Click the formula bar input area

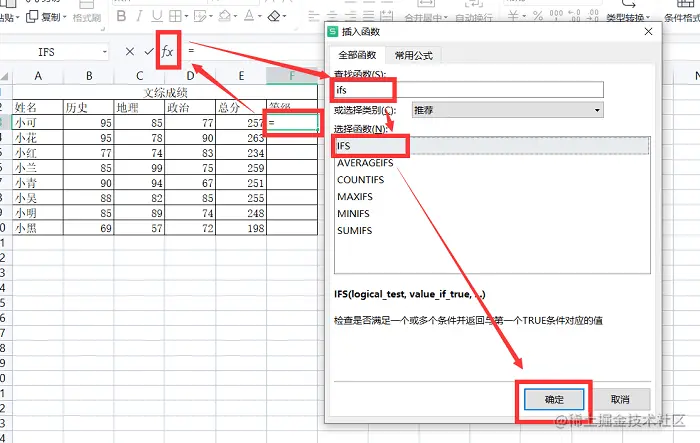254,51
